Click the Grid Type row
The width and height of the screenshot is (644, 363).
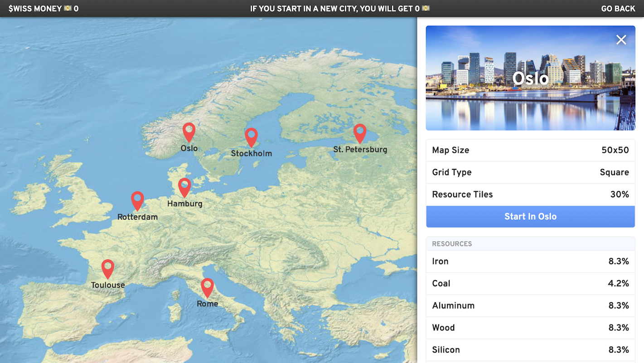[530, 172]
